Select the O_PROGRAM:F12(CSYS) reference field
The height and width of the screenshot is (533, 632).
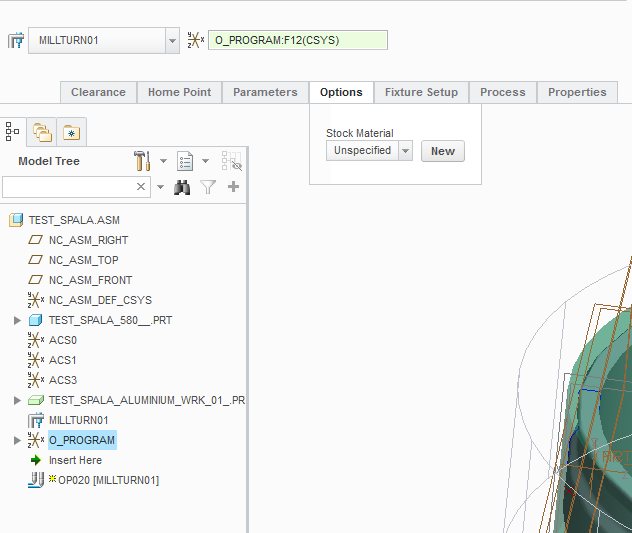click(x=298, y=40)
